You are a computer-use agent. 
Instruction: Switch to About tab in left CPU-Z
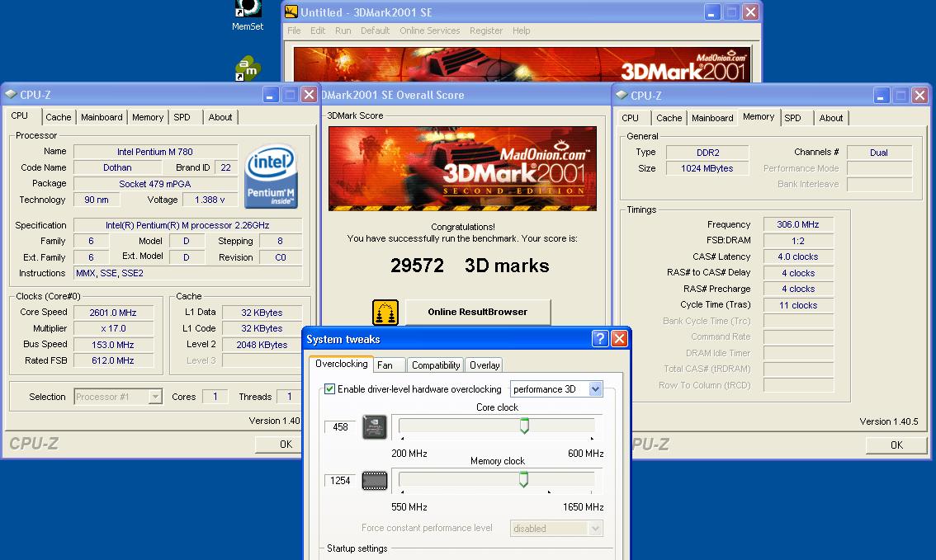(220, 117)
